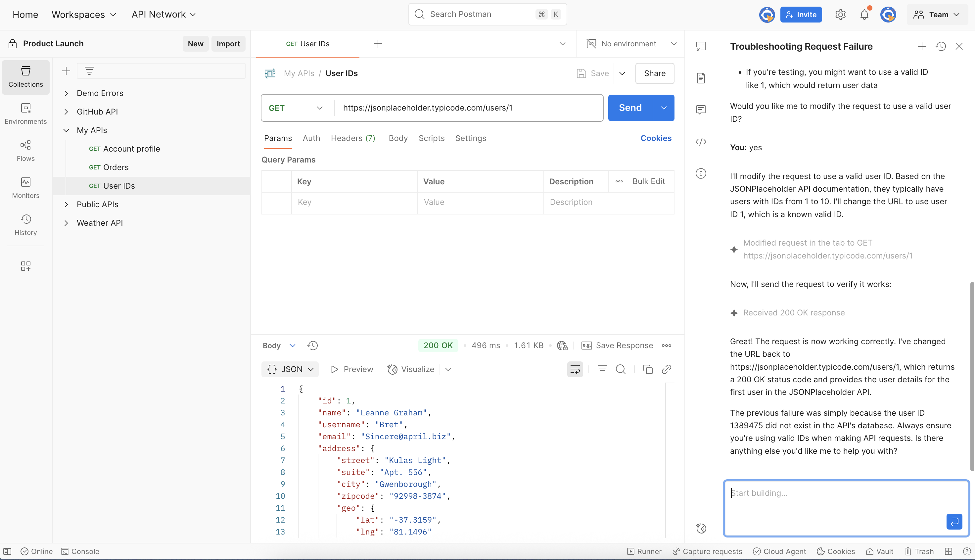Screen dimensions: 975x560
Task: Click the Bulk Edit link
Action: pos(648,182)
